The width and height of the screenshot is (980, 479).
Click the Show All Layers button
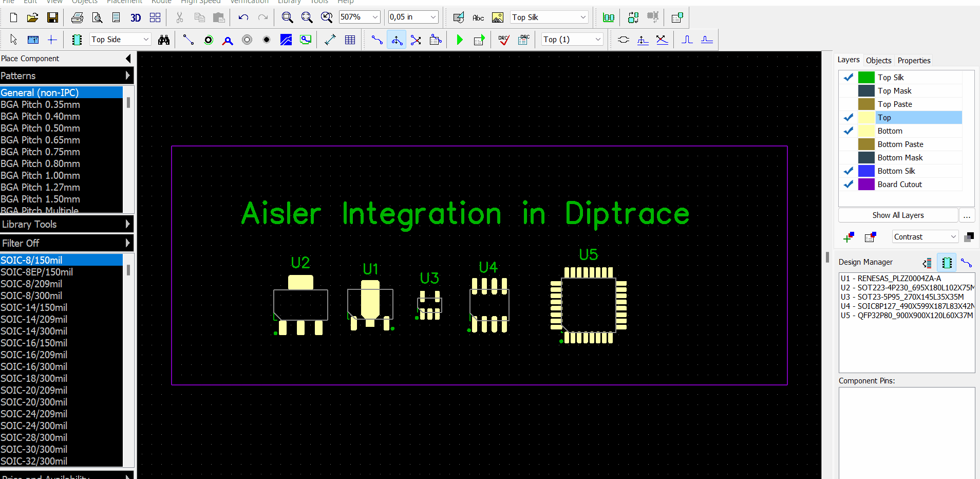point(898,215)
